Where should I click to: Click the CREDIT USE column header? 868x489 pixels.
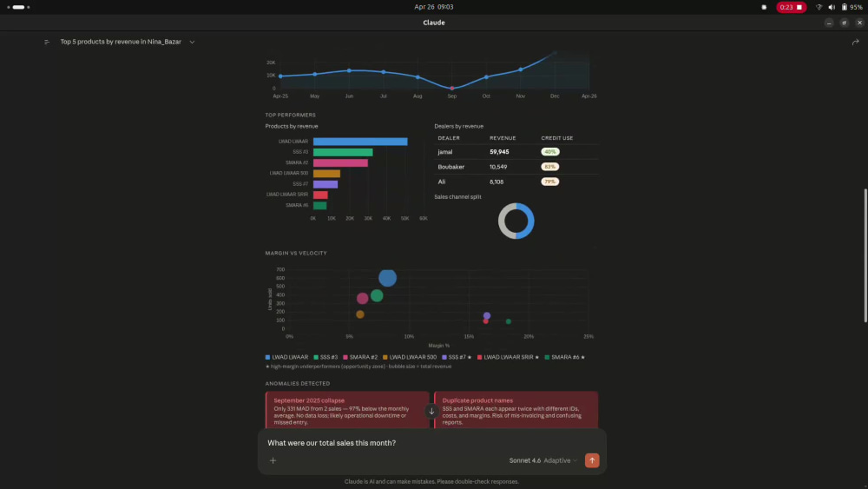coord(557,138)
